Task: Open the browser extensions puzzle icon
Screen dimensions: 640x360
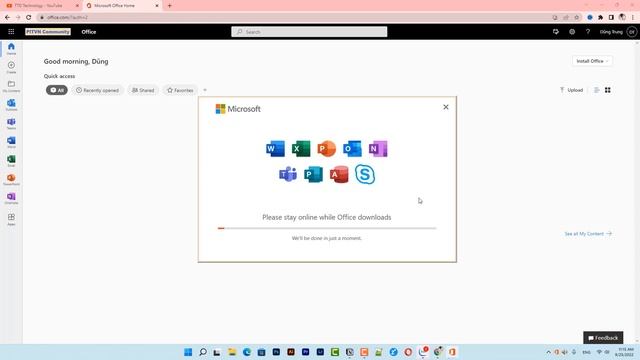Action: tap(600, 17)
